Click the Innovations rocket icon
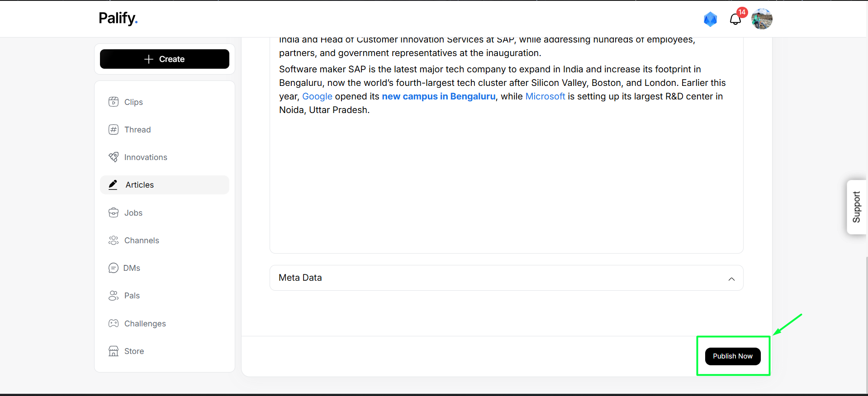The height and width of the screenshot is (396, 868). click(114, 157)
